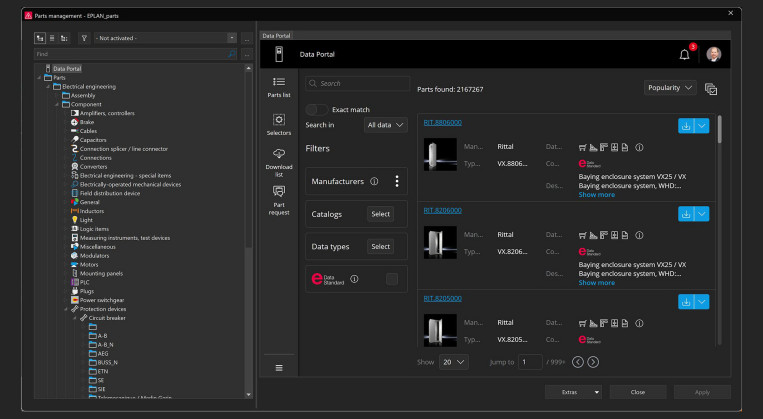Click the Data Portal tab
The width and height of the screenshot is (763, 419).
276,35
